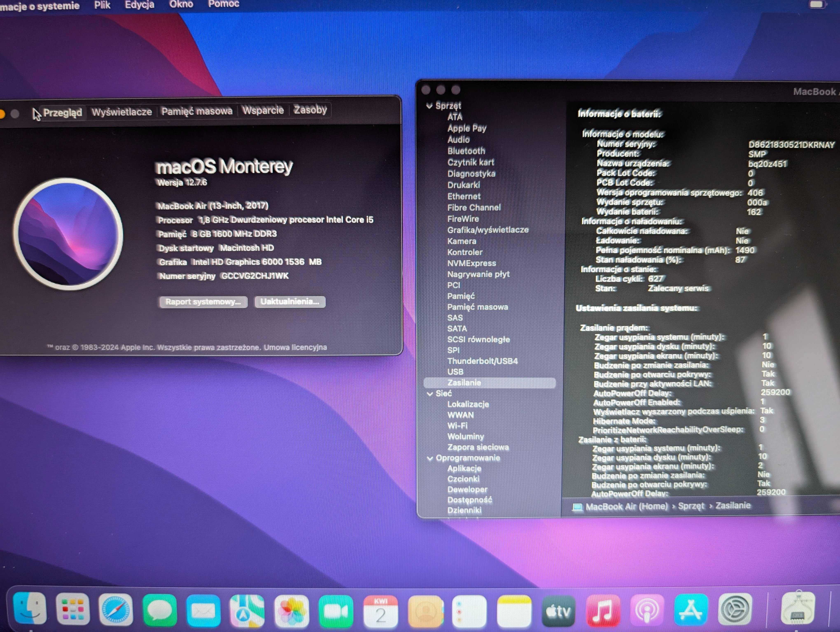
Task: Select Wi-Fi in network list
Action: coord(457,426)
